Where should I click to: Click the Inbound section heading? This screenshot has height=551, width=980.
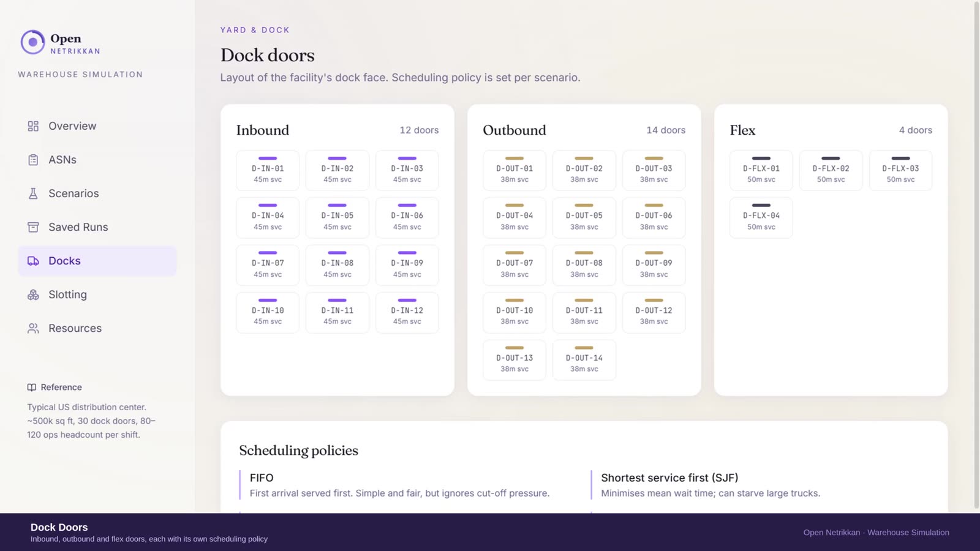[263, 130]
